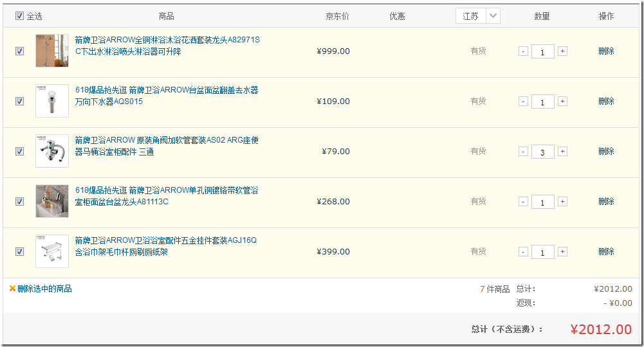Open the 江苏 region dropdown
The image size is (644, 347).
(477, 16)
